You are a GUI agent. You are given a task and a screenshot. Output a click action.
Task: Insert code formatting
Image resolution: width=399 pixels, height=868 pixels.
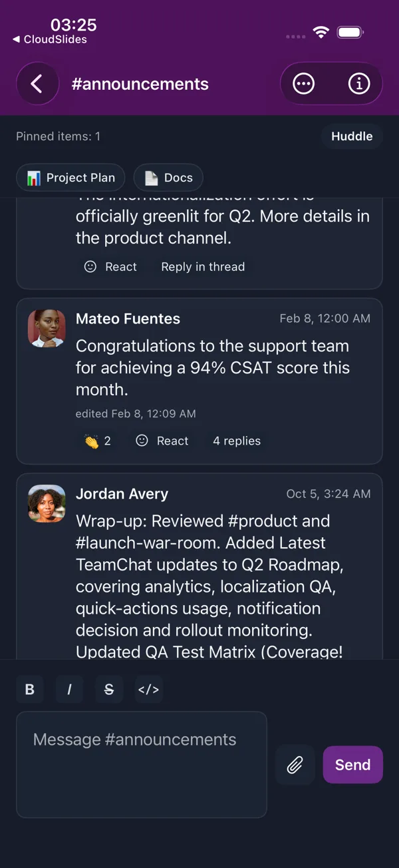149,690
